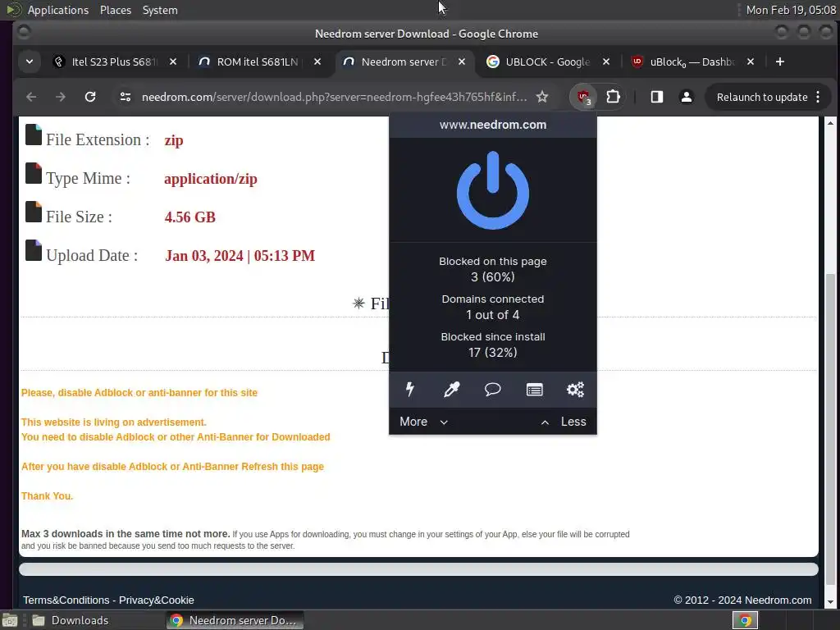Open a new tab with plus button

[x=780, y=62]
